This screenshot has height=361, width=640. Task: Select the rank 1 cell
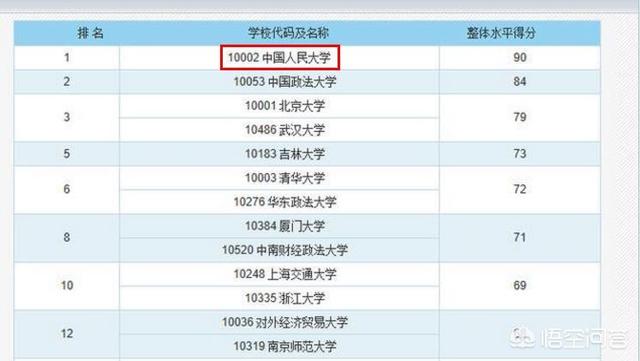coord(67,58)
